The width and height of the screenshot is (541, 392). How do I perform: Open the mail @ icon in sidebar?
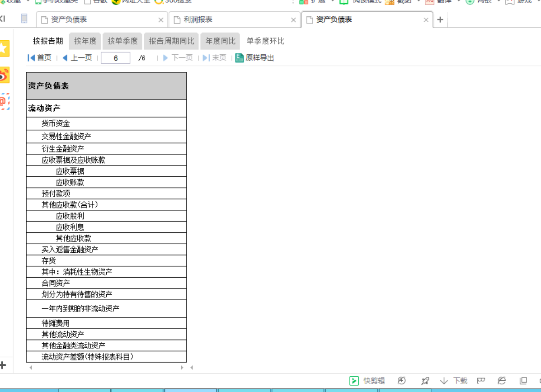tap(4, 101)
